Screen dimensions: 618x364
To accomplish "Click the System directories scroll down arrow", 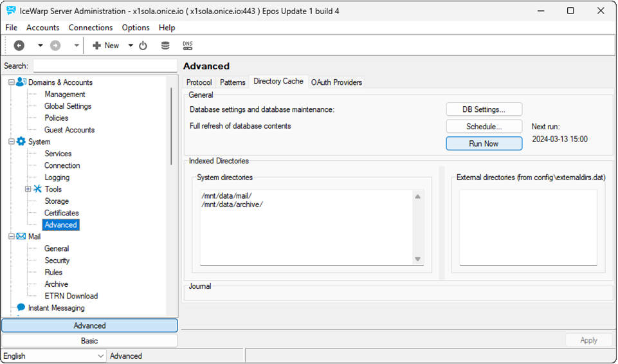I will 418,259.
